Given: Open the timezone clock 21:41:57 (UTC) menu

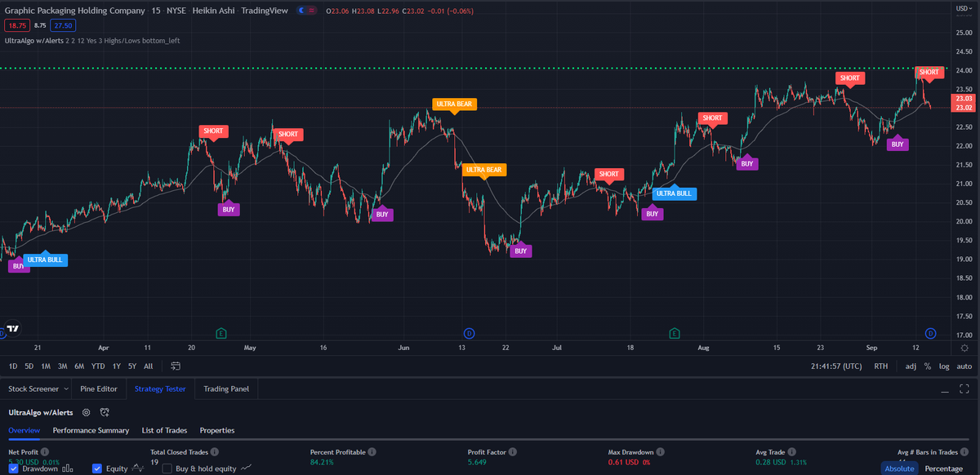Looking at the screenshot, I should click(836, 366).
